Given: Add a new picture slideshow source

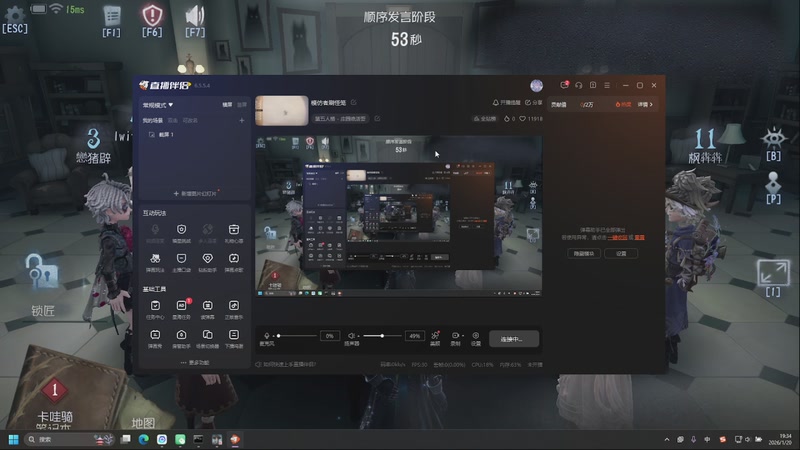Looking at the screenshot, I should (195, 193).
